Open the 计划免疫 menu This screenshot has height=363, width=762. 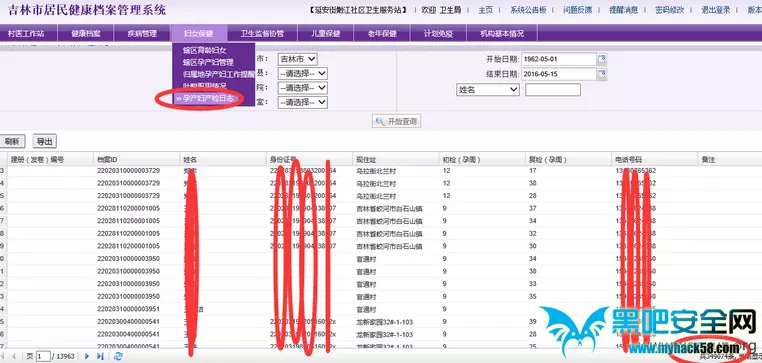438,34
